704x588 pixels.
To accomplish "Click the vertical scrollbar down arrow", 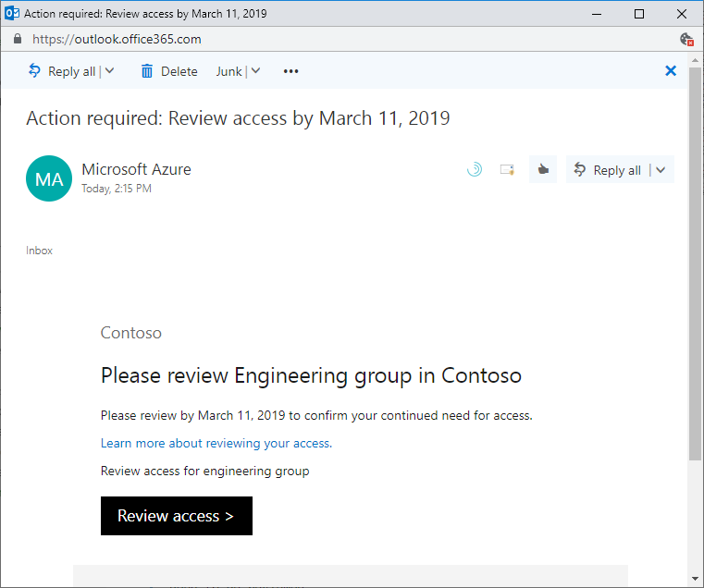I will [x=696, y=579].
